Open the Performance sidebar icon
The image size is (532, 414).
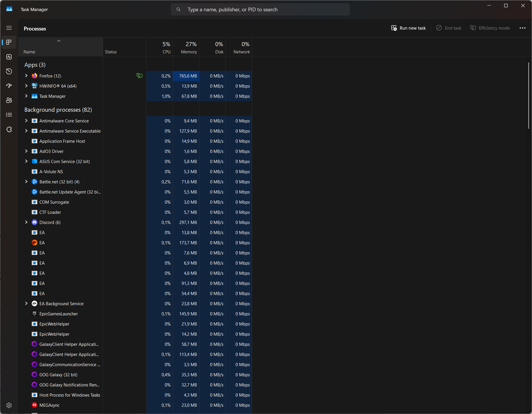pyautogui.click(x=9, y=57)
